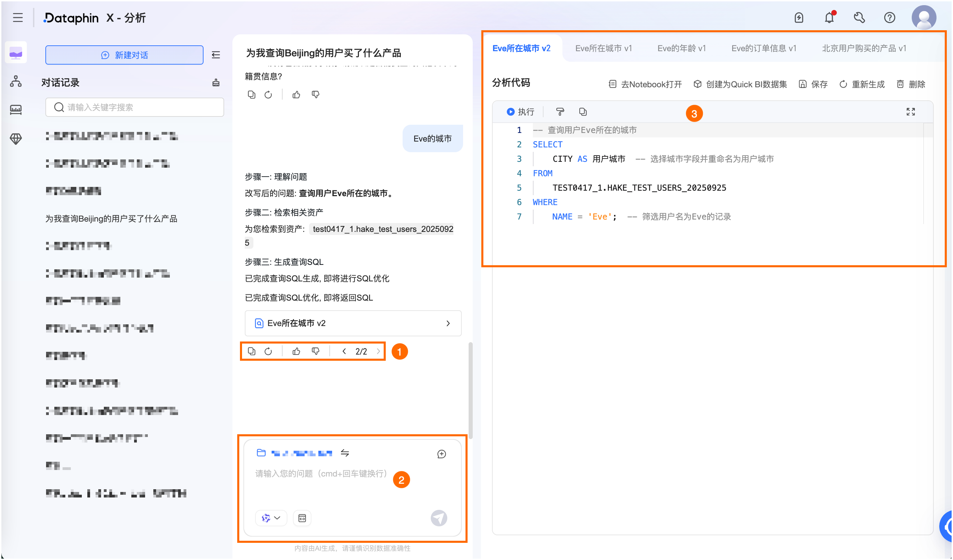Click the send message paper-plane icon
The width and height of the screenshot is (953, 560).
coord(439,518)
